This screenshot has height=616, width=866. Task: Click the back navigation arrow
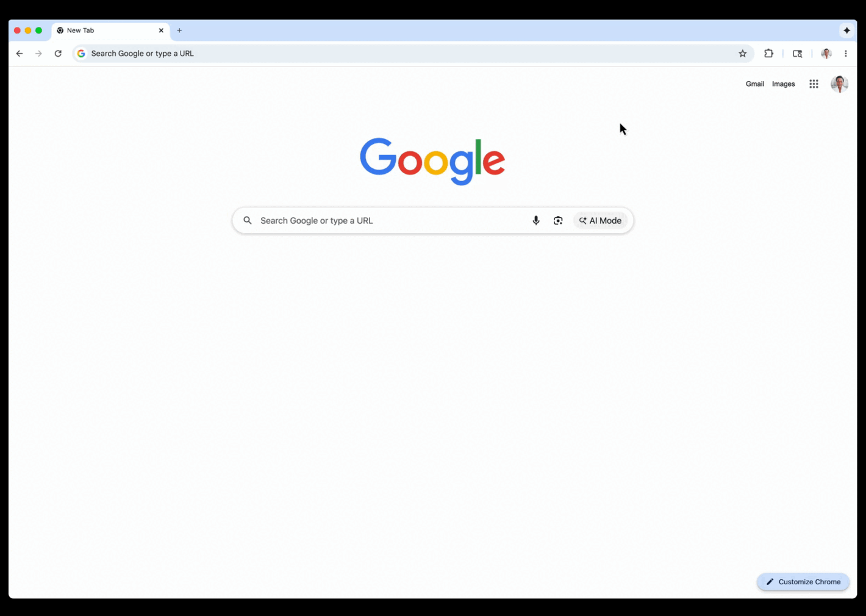(x=20, y=54)
